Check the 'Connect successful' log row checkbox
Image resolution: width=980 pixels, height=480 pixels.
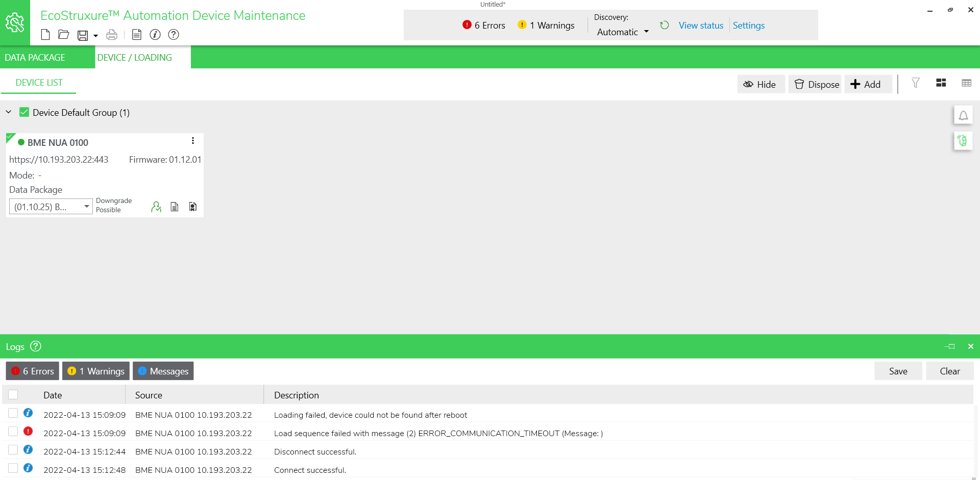pyautogui.click(x=13, y=468)
